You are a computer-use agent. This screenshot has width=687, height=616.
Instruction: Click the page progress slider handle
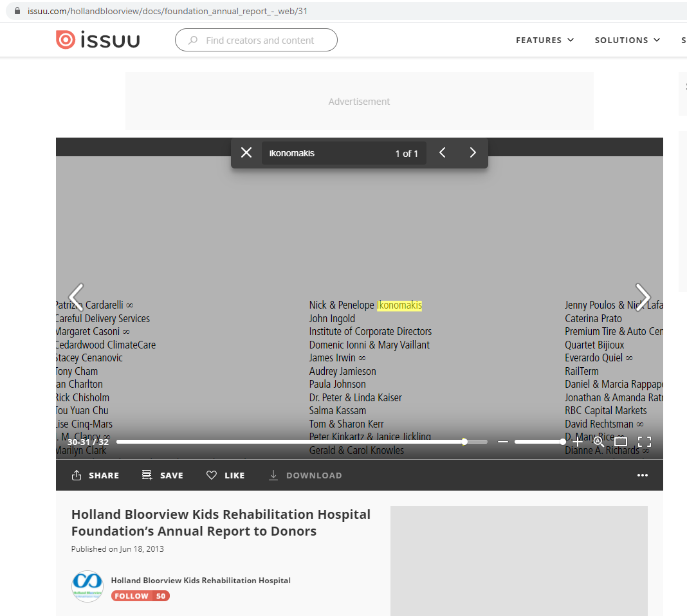click(464, 442)
